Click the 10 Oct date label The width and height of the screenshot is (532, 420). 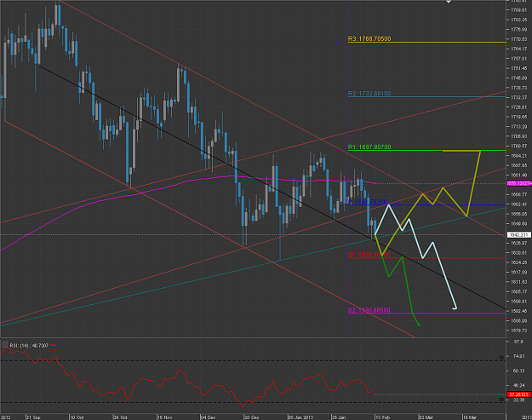77,417
